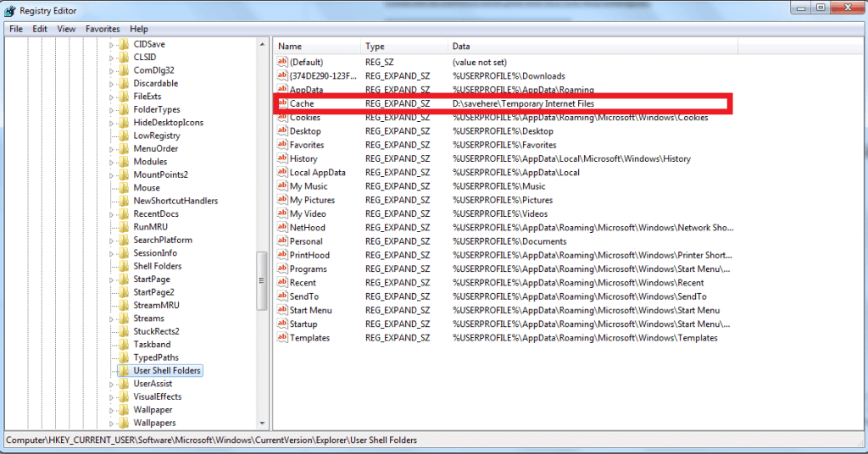
Task: Click the '%USERPROFILE%\Documents' data cell
Action: (509, 241)
